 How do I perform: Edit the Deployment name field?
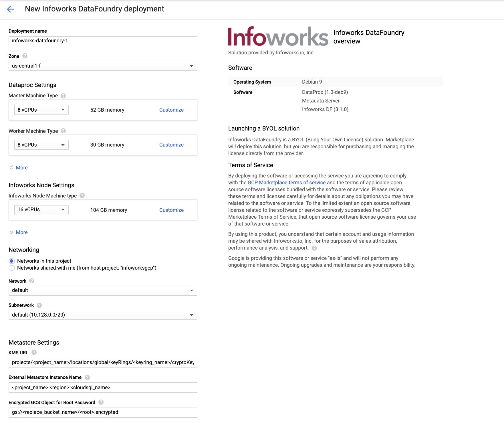[x=103, y=41]
